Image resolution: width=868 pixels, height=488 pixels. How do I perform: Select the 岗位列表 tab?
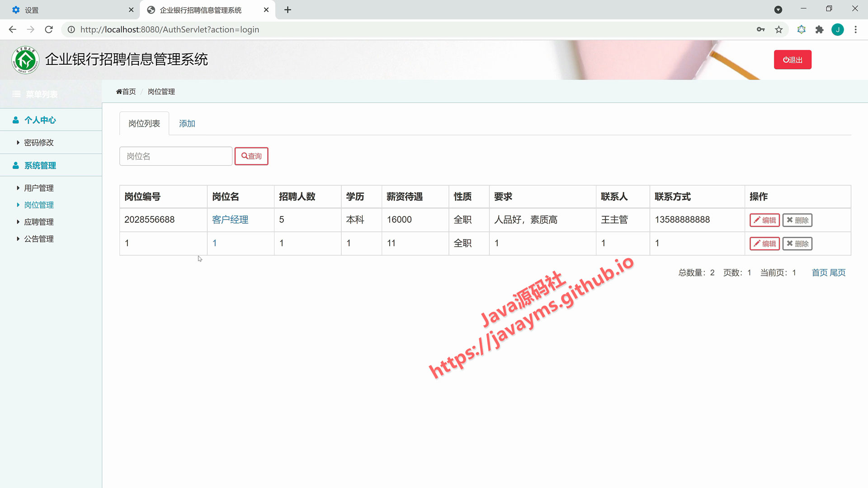pyautogui.click(x=144, y=123)
